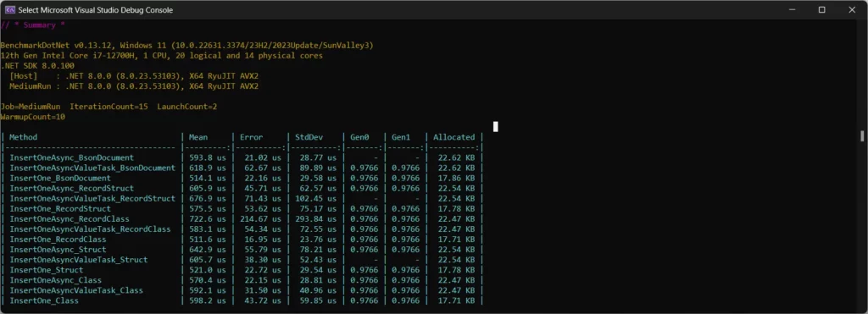Click mean value '593.8 us'
Image resolution: width=868 pixels, height=314 pixels.
(x=208, y=157)
